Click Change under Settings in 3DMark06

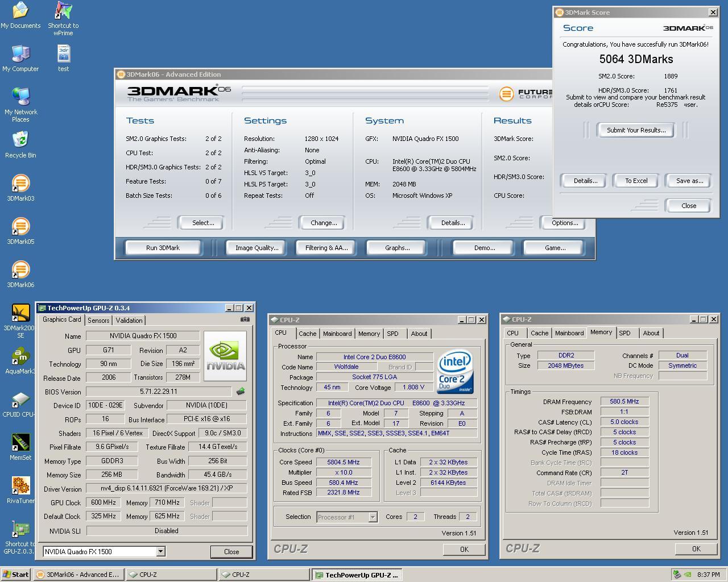[324, 223]
